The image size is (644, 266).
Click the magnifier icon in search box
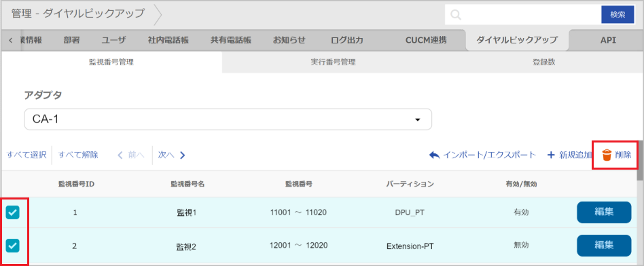456,15
